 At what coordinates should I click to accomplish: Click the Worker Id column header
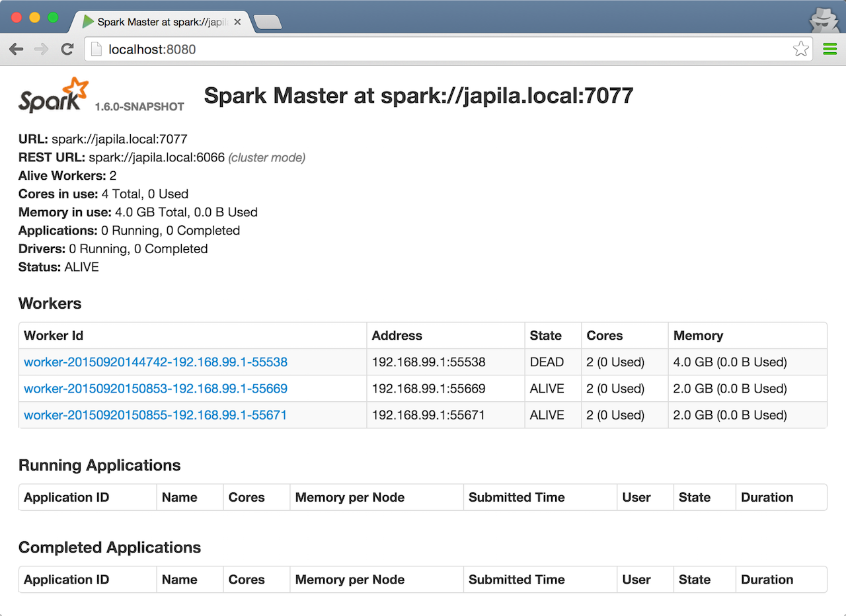point(54,336)
